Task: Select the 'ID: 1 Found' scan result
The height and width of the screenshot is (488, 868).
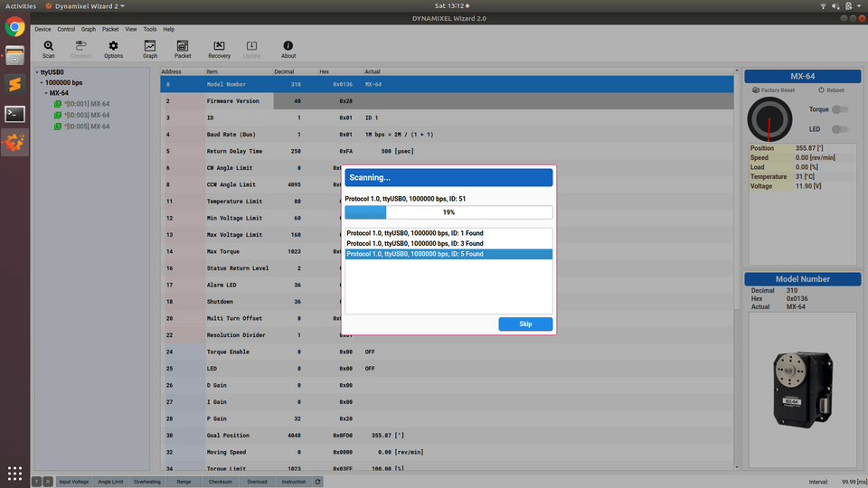Action: point(448,233)
